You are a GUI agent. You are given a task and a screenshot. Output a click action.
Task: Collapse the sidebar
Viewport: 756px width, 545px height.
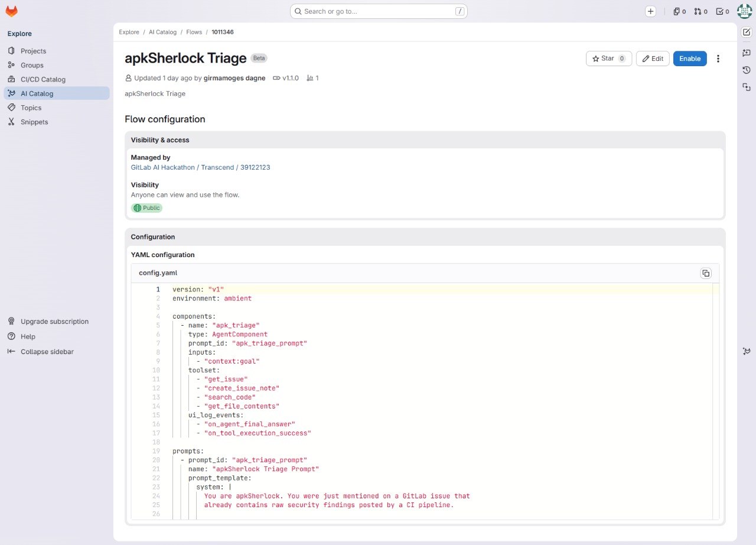(57, 352)
